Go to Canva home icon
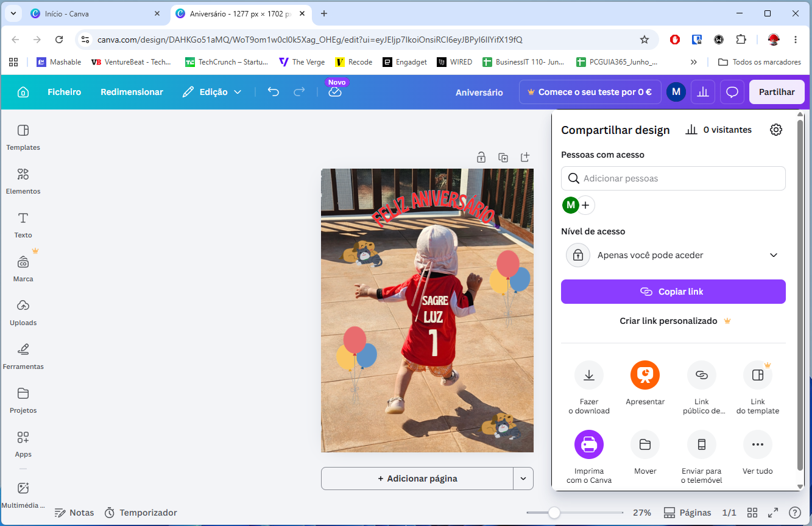This screenshot has height=526, width=812. [23, 92]
